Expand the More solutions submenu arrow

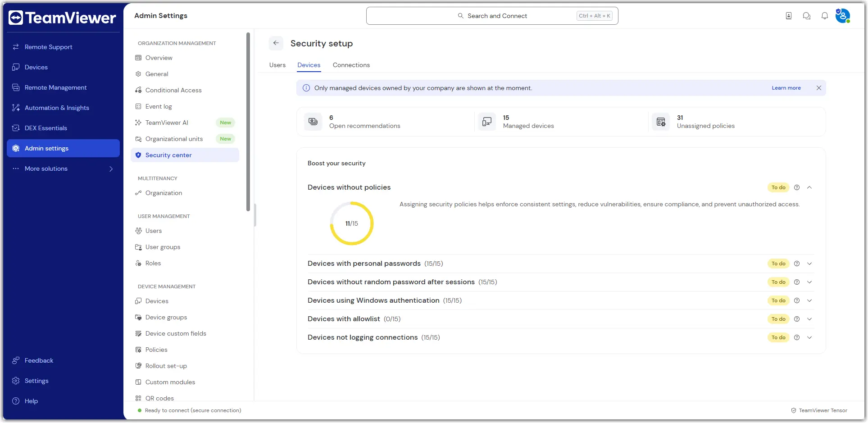click(111, 169)
